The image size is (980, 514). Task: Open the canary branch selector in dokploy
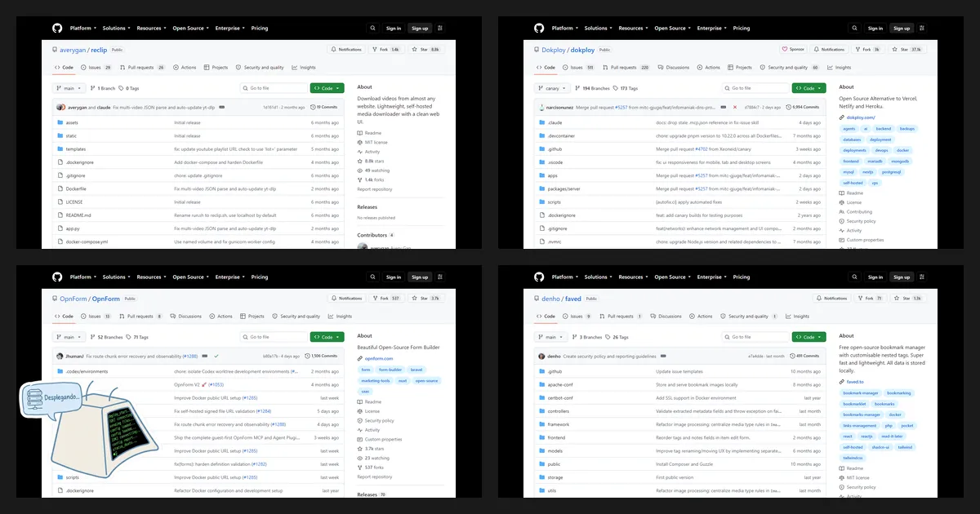click(x=552, y=88)
